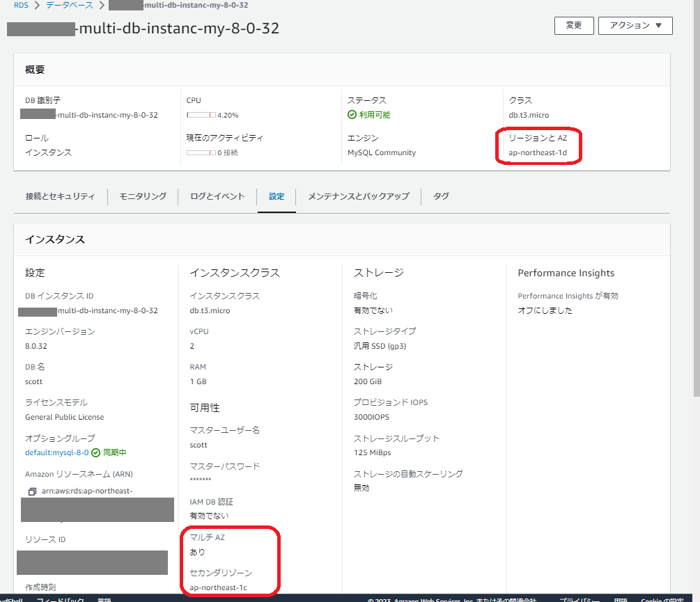700x602 pixels.
Task: Open メンテナンスとバックアップ tab
Action: click(x=359, y=196)
